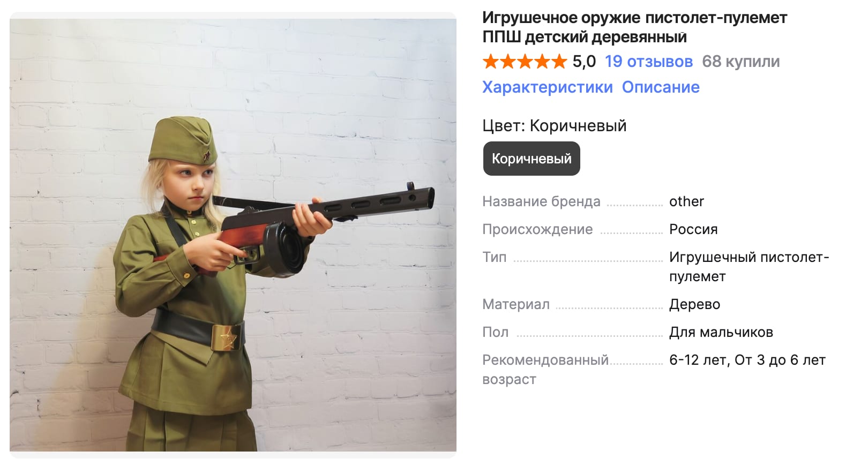This screenshot has width=868, height=466.
Task: Click the 68 купили purchase count
Action: [x=741, y=62]
